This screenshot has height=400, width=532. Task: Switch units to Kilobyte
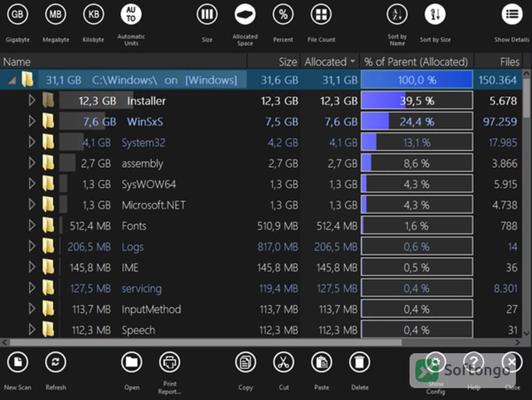[93, 14]
